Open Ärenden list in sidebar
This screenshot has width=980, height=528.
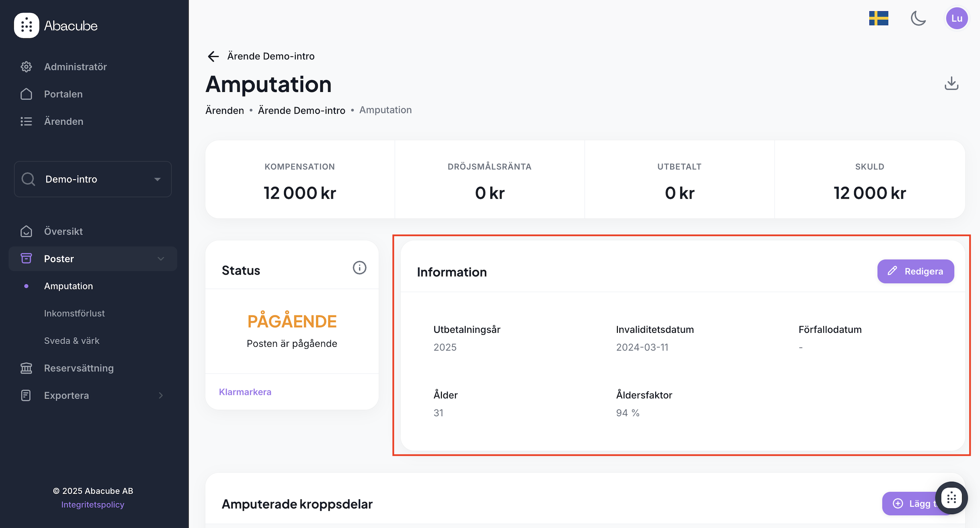point(64,121)
